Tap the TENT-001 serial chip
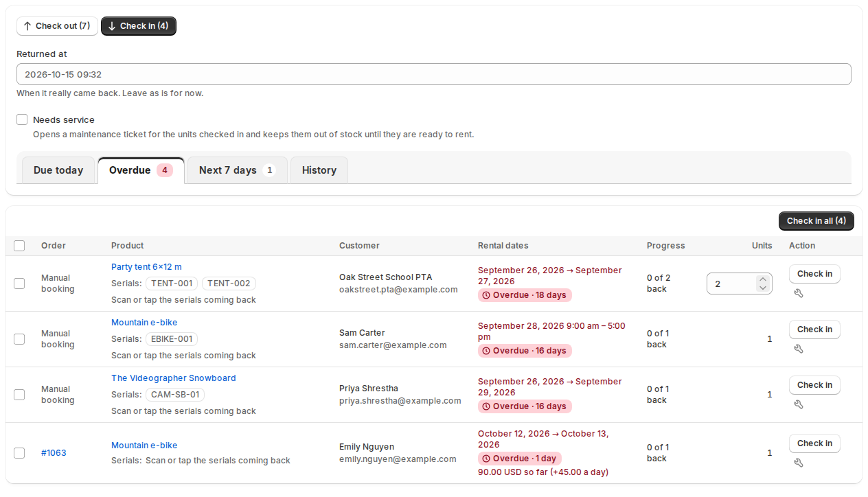Viewport: 868px width, 497px height. (172, 284)
